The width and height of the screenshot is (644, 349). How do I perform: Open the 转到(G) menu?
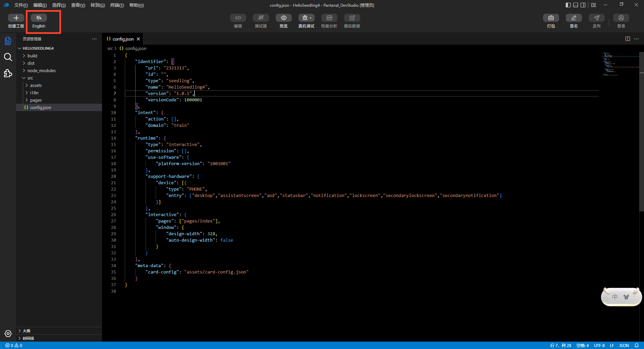click(98, 5)
